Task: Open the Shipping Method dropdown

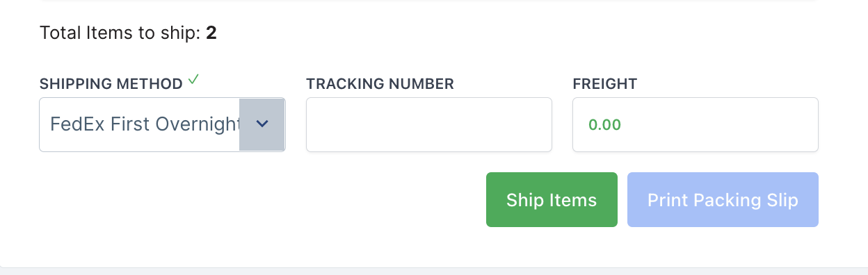Action: (162, 124)
